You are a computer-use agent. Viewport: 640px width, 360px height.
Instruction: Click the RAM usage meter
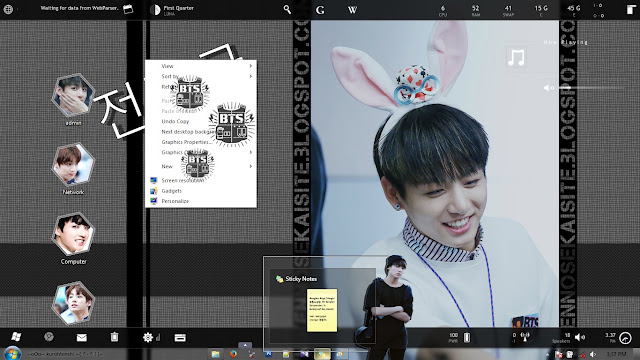click(476, 11)
